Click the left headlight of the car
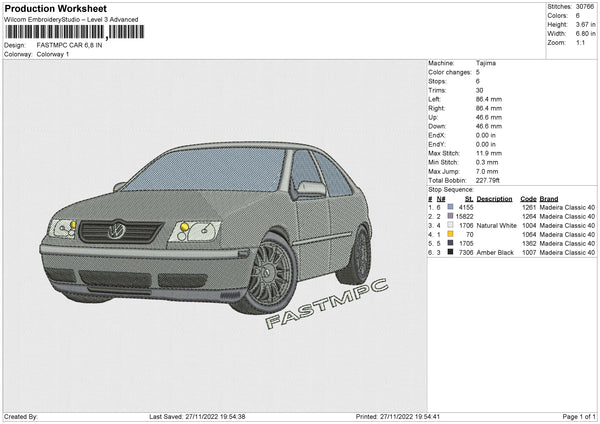Viewport: 600px width, 424px height. 65,228
